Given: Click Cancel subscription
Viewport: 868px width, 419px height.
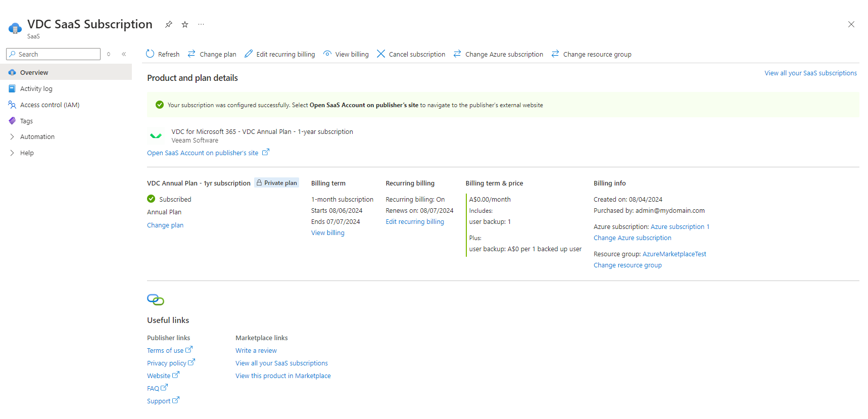Looking at the screenshot, I should click(x=411, y=54).
